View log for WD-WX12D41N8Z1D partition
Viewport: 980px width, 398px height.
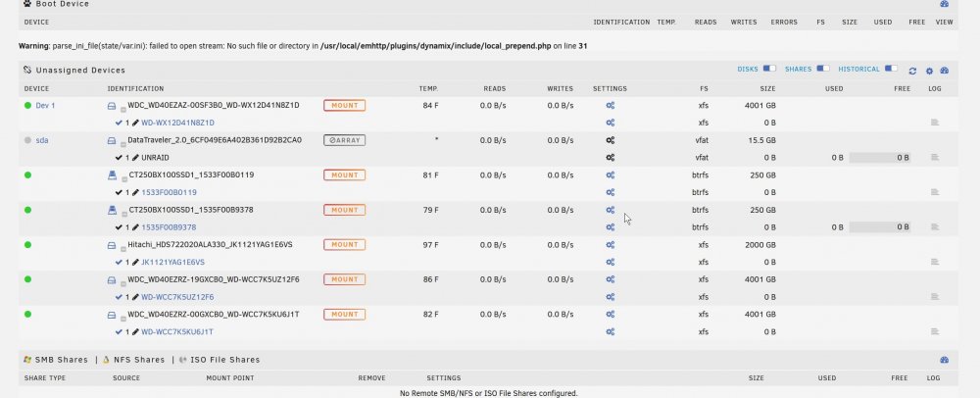pyautogui.click(x=934, y=124)
